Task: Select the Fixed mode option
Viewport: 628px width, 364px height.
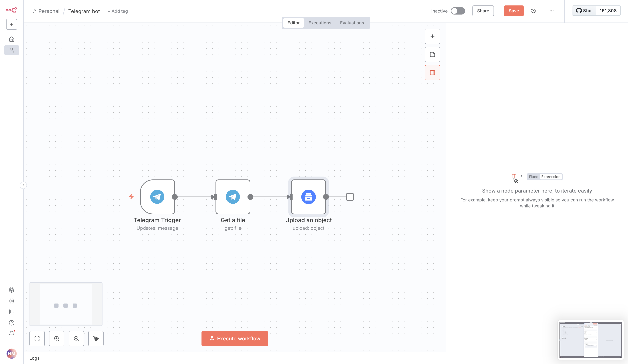Action: pos(533,177)
